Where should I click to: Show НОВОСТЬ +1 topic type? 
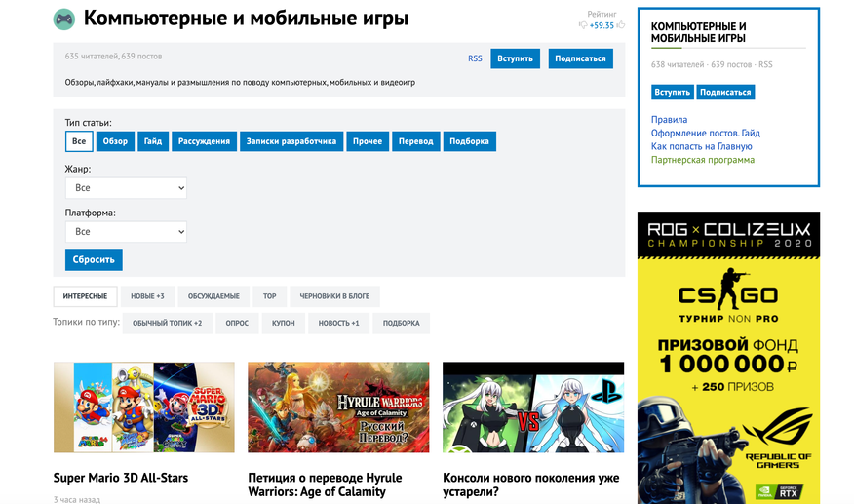(x=338, y=323)
